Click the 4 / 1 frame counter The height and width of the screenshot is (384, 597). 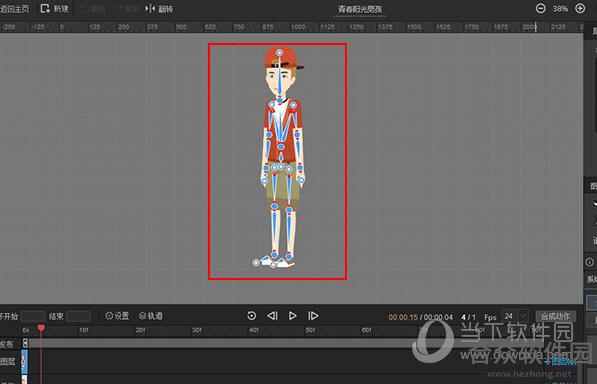468,317
